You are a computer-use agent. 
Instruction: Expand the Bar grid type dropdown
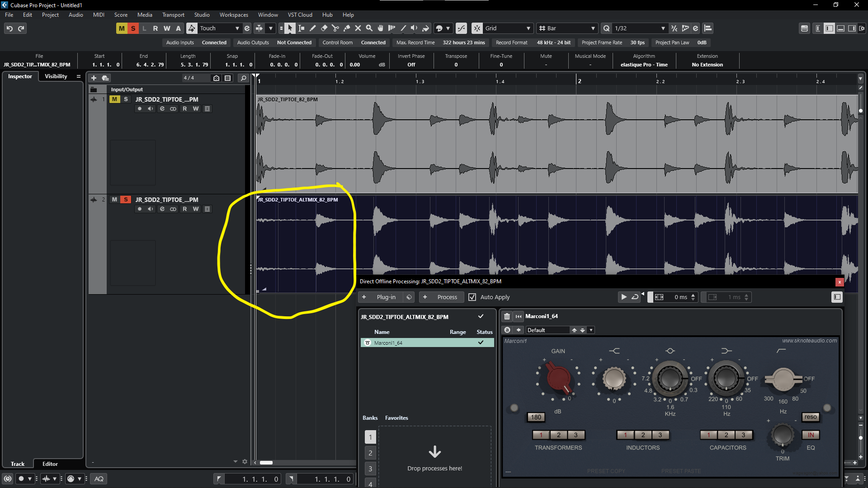click(593, 28)
